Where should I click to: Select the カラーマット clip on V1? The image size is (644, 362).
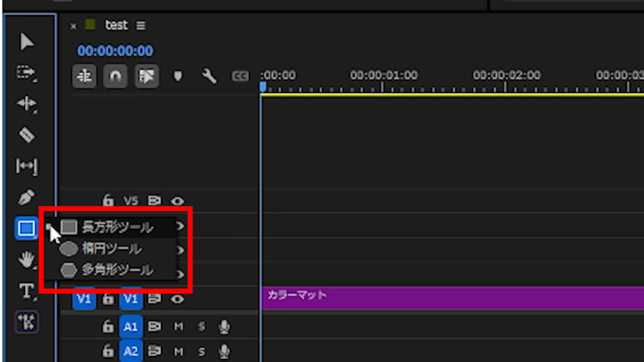453,299
